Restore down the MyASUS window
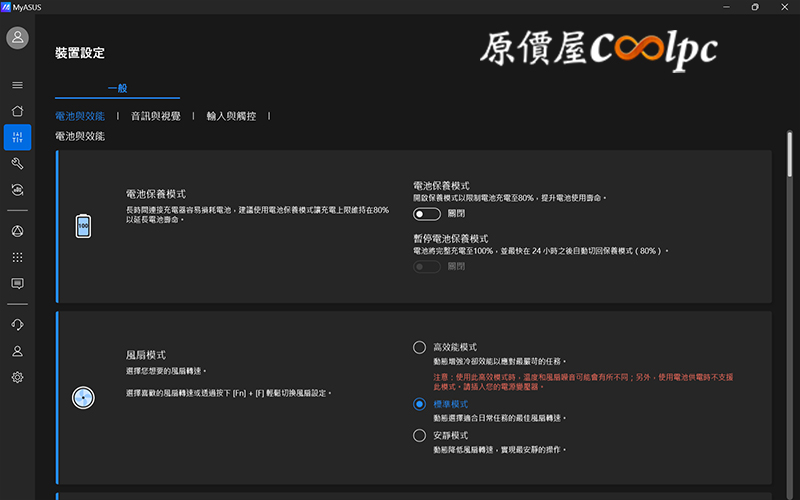 click(x=755, y=7)
